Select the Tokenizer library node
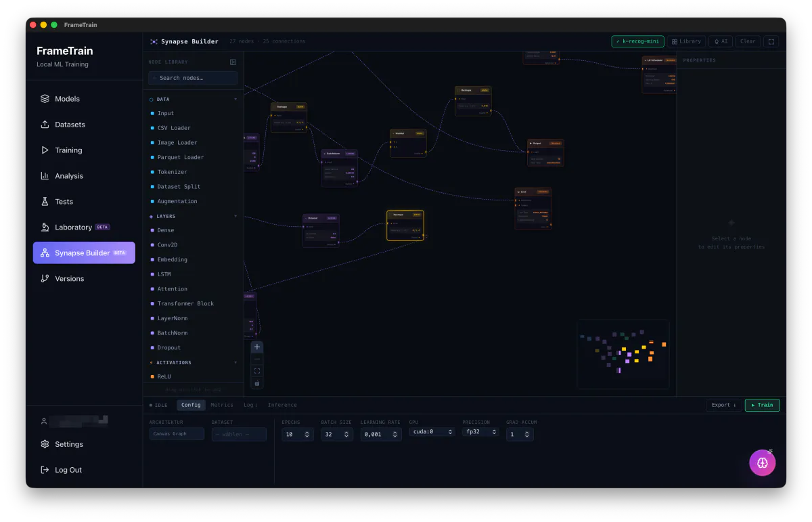Screen dimensions: 812x522 click(193, 172)
